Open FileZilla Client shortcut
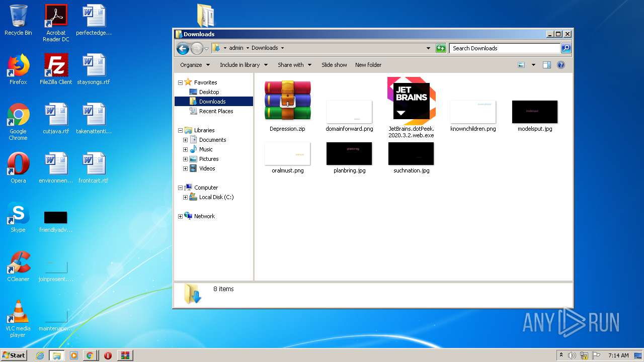Screen dimensions: 644x362 56,69
